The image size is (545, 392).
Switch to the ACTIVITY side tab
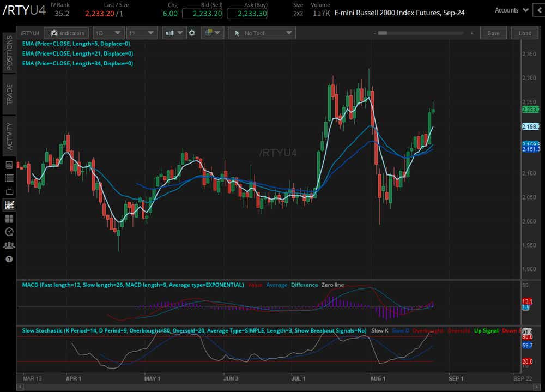pos(9,136)
